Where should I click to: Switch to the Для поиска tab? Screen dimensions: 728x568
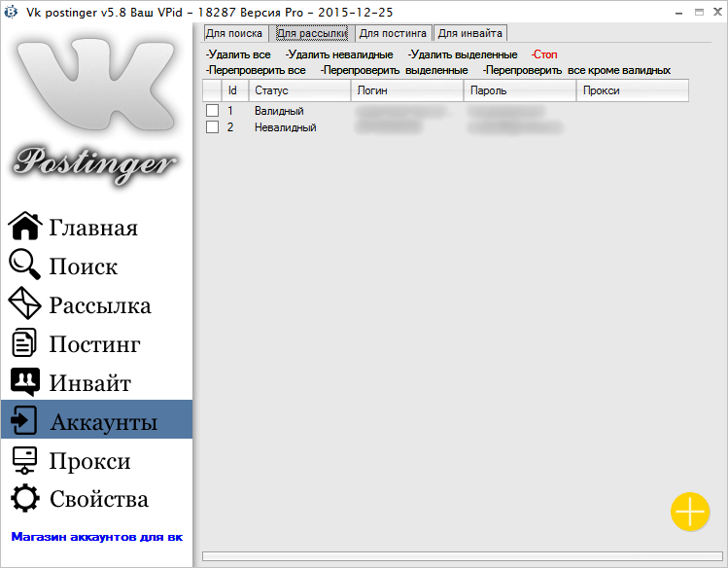pos(235,33)
